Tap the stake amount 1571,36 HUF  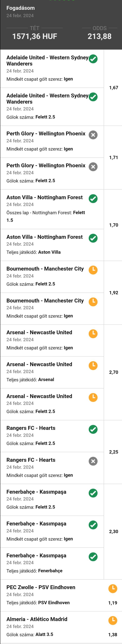pyautogui.click(x=35, y=37)
